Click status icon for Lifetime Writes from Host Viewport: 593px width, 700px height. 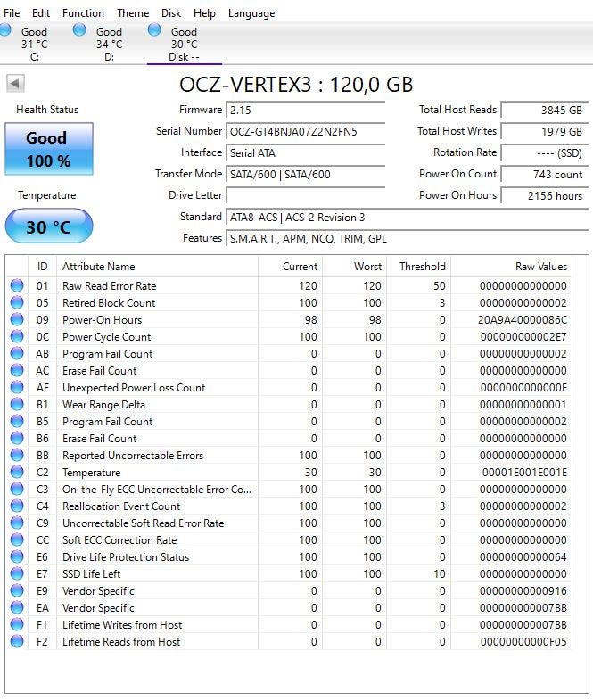pos(17,624)
